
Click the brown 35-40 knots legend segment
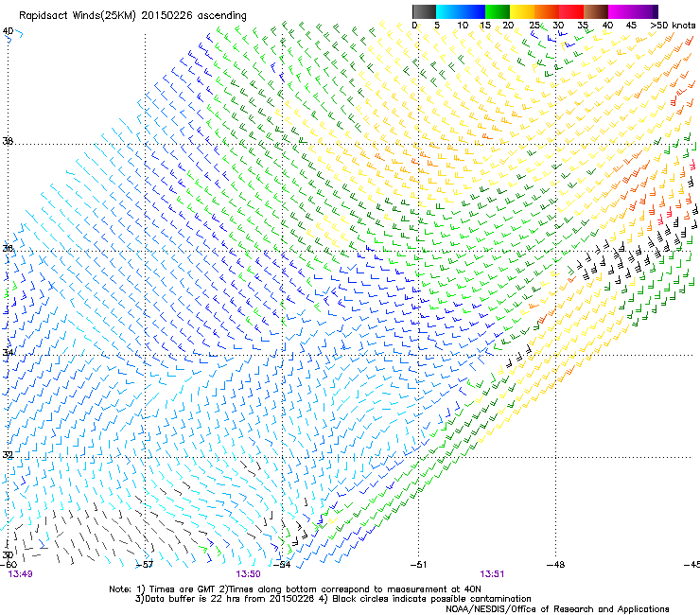point(596,11)
